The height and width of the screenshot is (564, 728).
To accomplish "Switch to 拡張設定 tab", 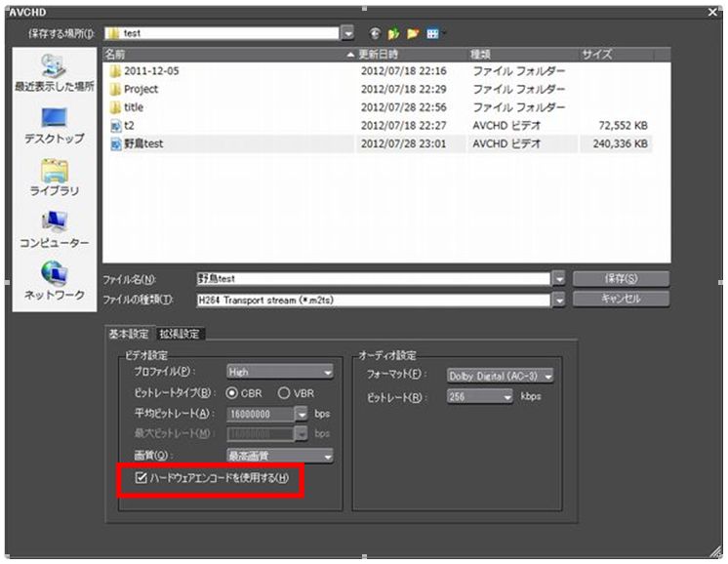I will [x=180, y=334].
